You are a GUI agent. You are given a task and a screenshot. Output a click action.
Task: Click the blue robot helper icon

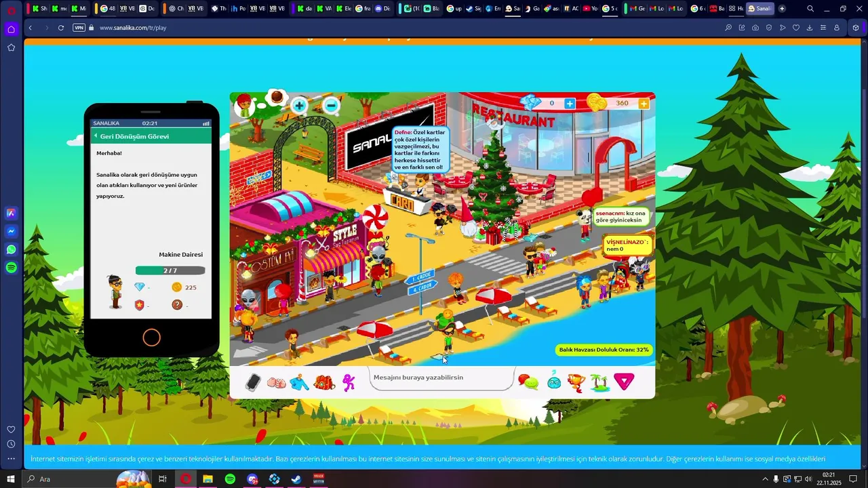[554, 382]
